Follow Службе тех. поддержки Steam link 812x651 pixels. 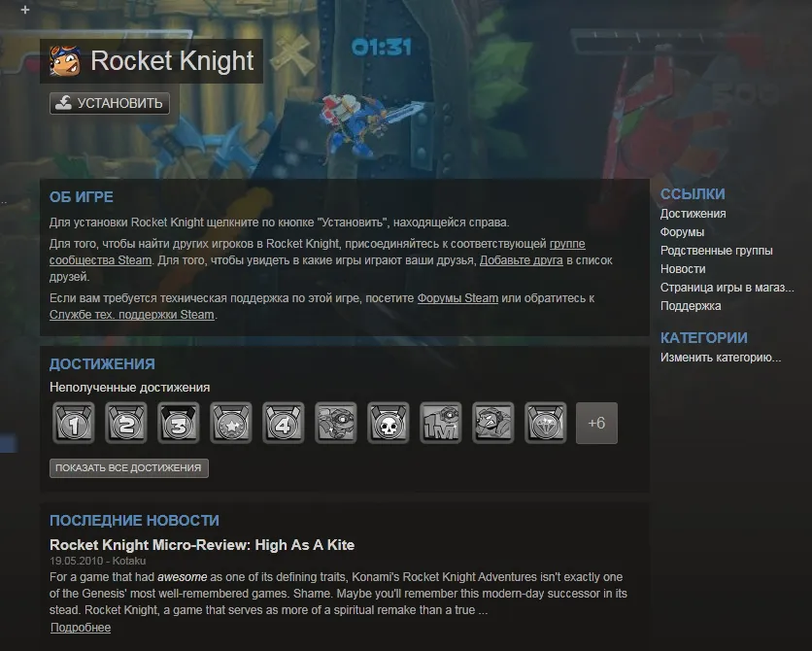[131, 315]
